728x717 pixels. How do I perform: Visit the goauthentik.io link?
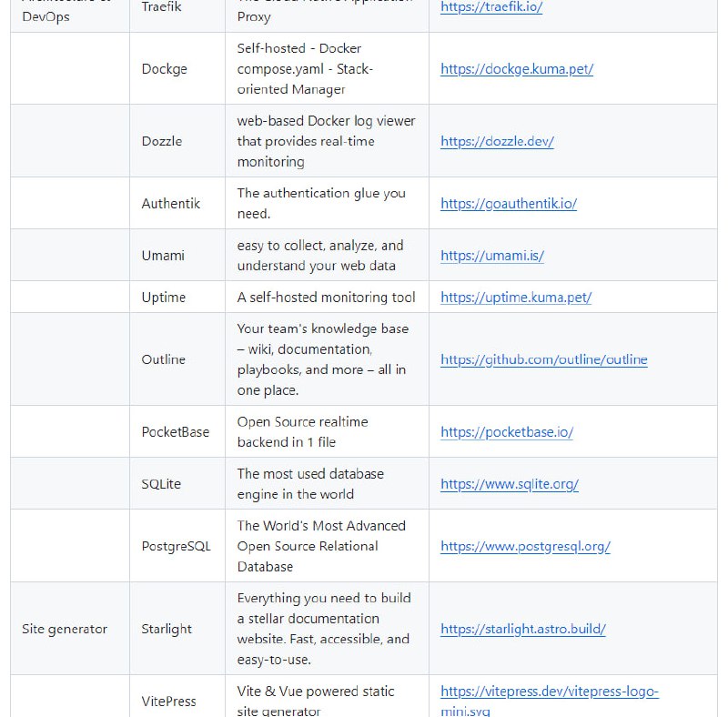pyautogui.click(x=508, y=204)
